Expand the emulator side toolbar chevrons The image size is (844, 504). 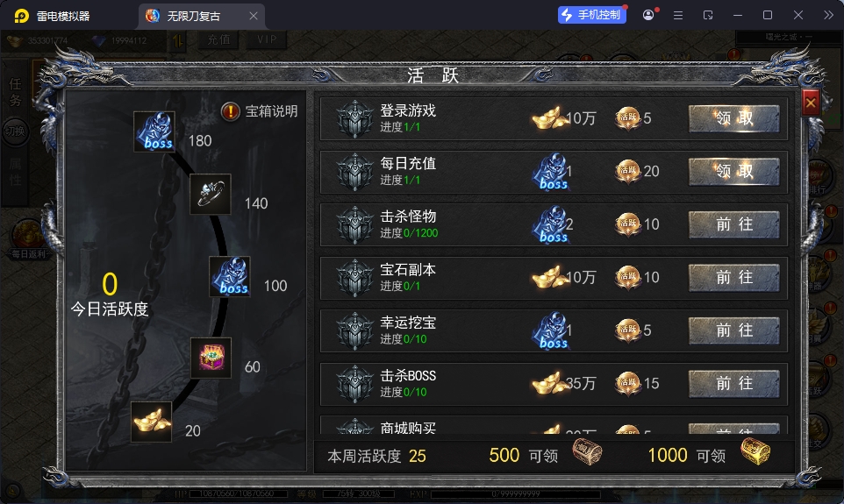[828, 15]
